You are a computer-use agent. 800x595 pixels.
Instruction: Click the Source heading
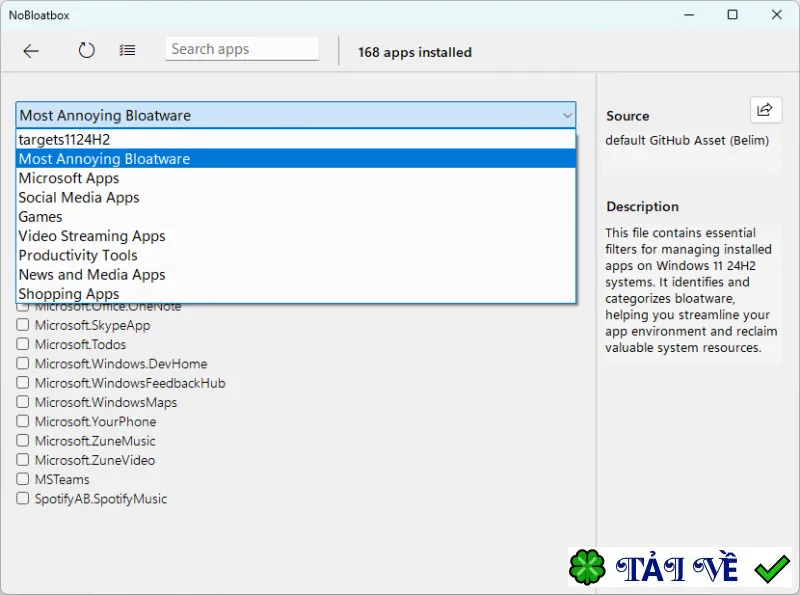click(x=628, y=116)
